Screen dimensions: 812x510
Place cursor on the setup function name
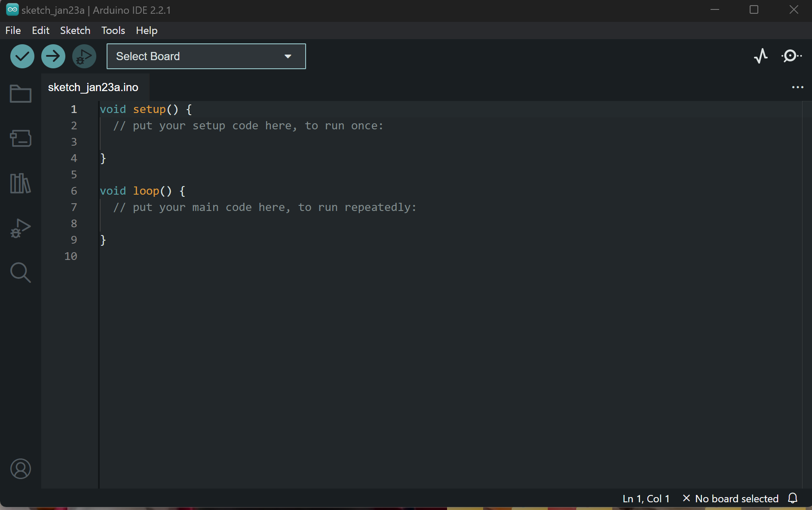pyautogui.click(x=149, y=110)
